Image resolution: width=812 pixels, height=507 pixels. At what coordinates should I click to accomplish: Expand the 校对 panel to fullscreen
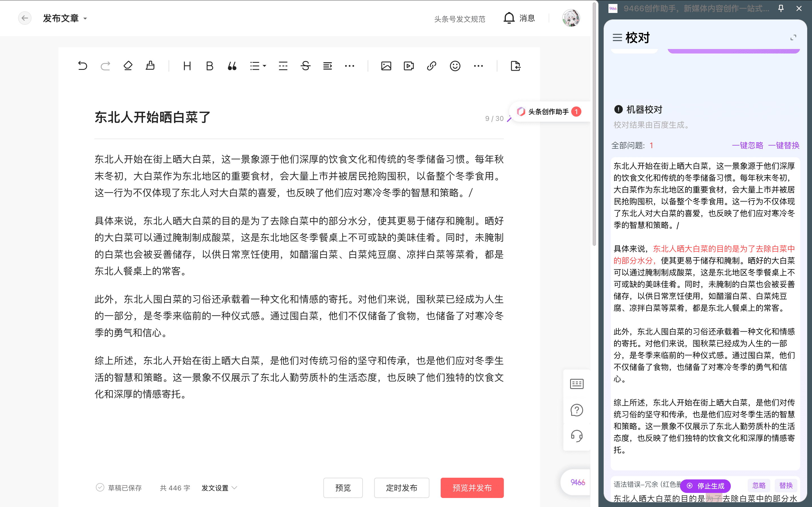coord(793,37)
